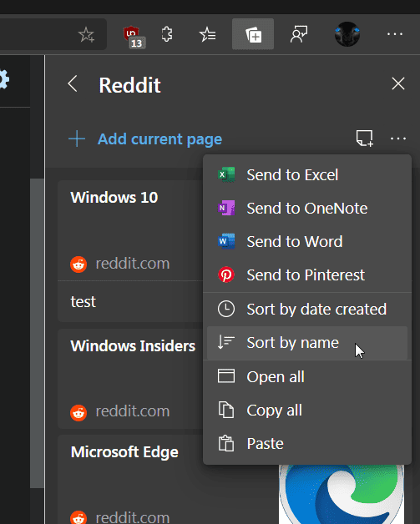Click the Excel icon in menu
Image resolution: width=420 pixels, height=524 pixels.
click(x=226, y=174)
